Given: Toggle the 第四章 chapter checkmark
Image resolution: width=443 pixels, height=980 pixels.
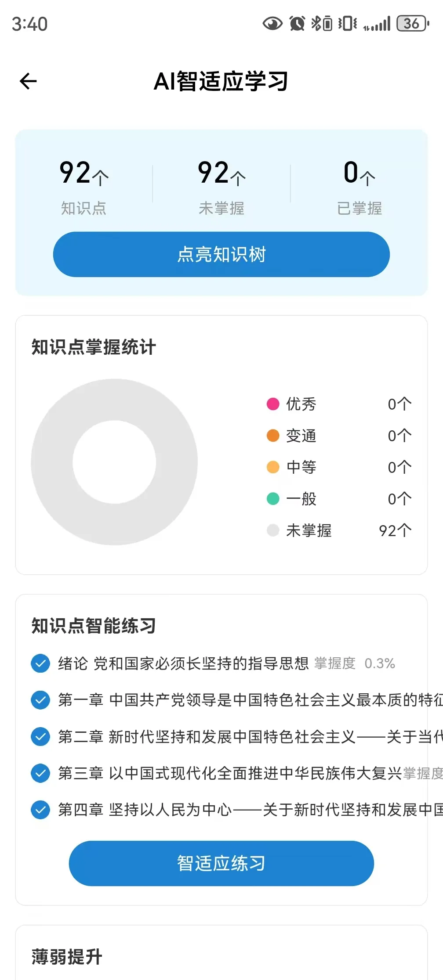Looking at the screenshot, I should click(x=40, y=810).
